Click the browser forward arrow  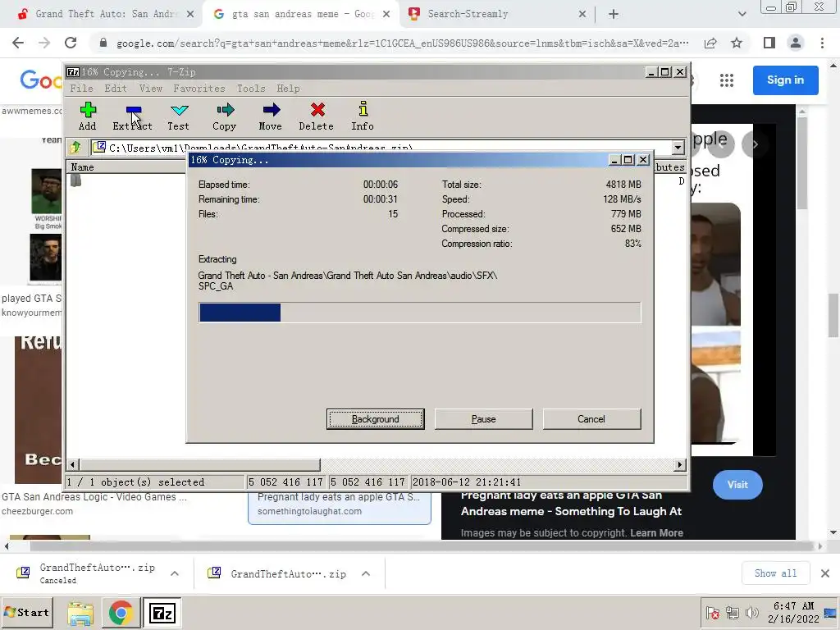(x=44, y=43)
